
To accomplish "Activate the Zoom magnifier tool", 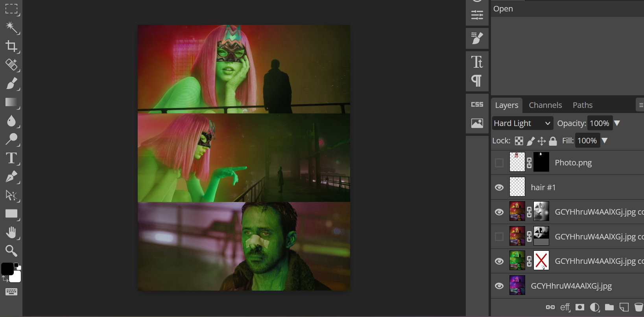I will [11, 251].
